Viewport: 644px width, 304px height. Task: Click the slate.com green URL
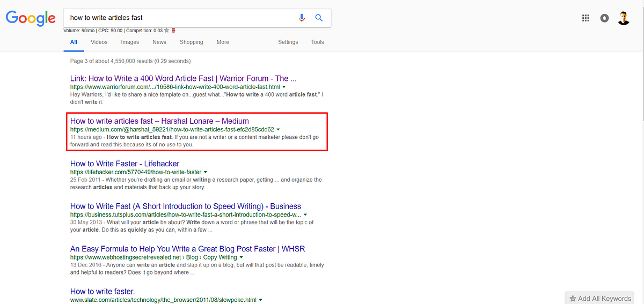(163, 300)
